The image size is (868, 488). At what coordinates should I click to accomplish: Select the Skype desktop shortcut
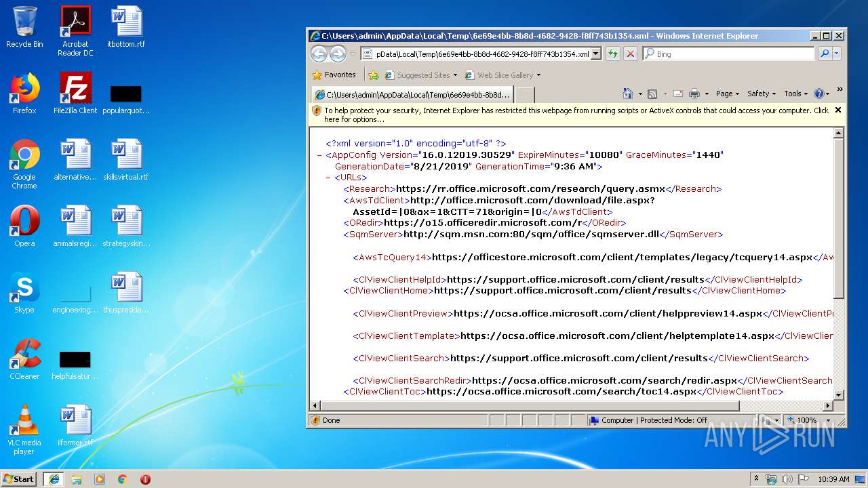[x=24, y=293]
